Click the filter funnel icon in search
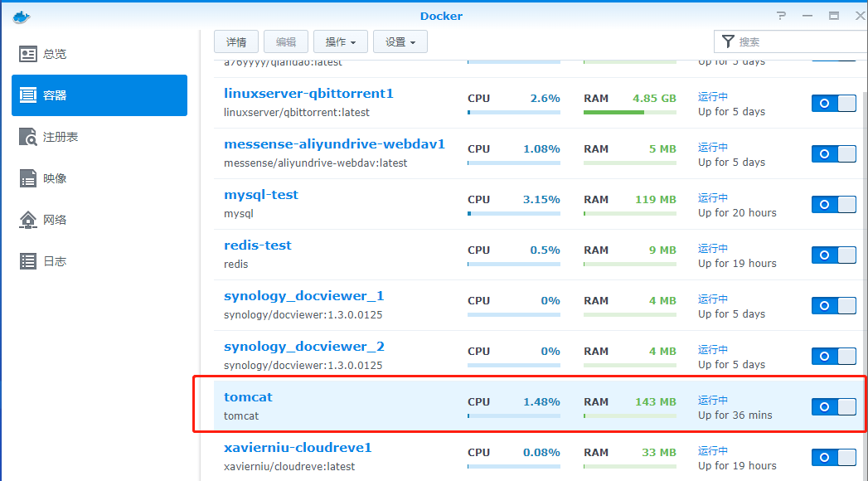 [x=728, y=41]
